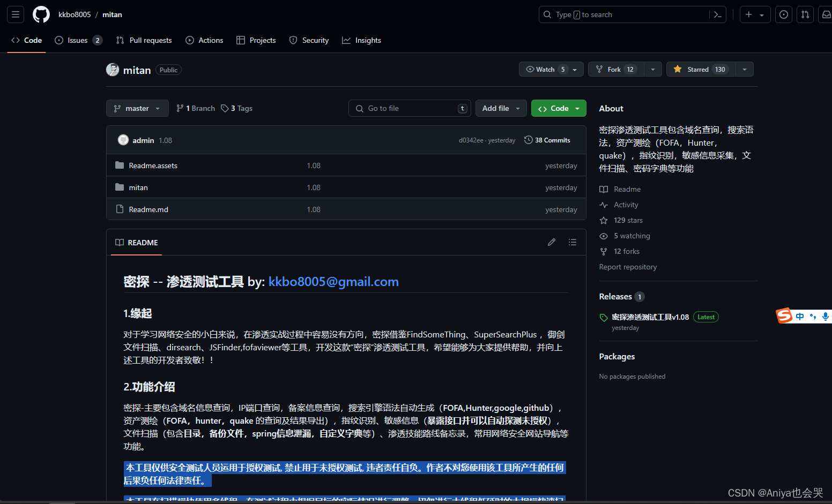Click the Fork button
Viewport: 832px width, 504px height.
615,69
